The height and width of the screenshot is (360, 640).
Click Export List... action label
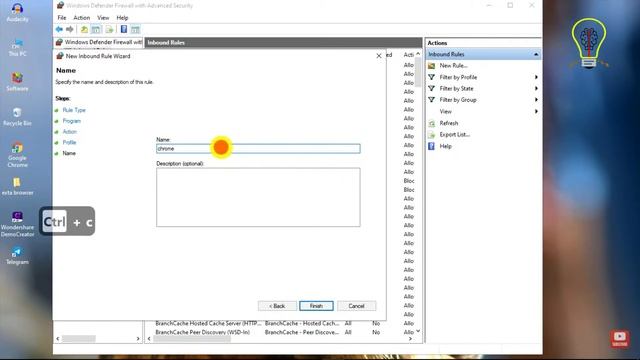pyautogui.click(x=455, y=134)
